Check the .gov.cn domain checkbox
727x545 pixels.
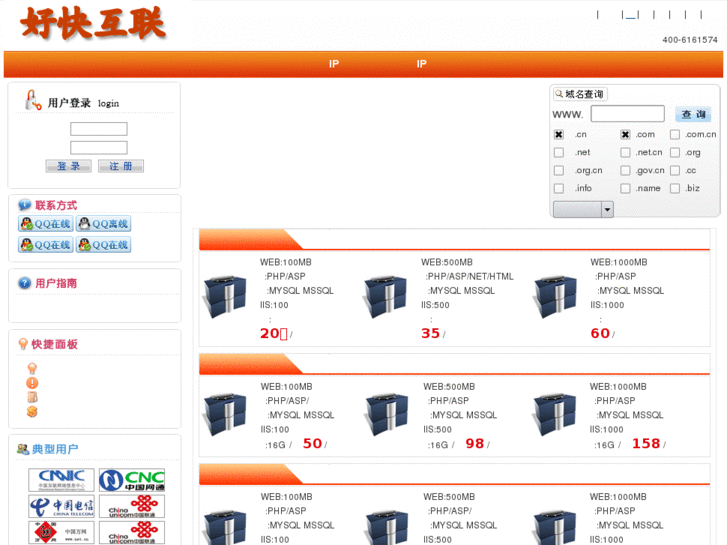[625, 171]
